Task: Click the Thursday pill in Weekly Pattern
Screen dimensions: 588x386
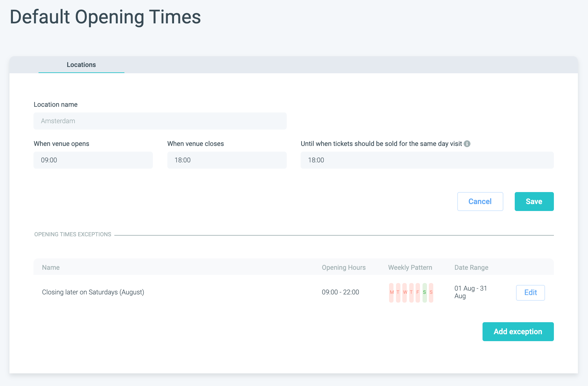Action: point(411,293)
